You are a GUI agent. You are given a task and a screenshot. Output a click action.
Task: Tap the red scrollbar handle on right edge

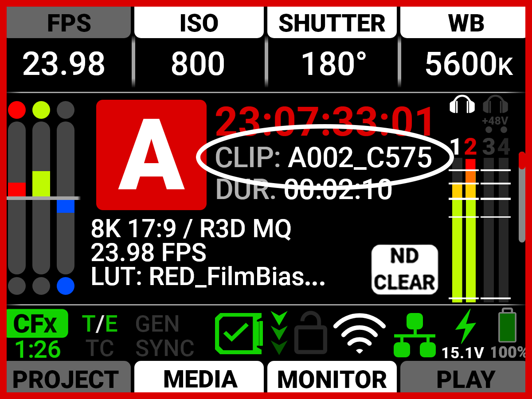coord(522,160)
